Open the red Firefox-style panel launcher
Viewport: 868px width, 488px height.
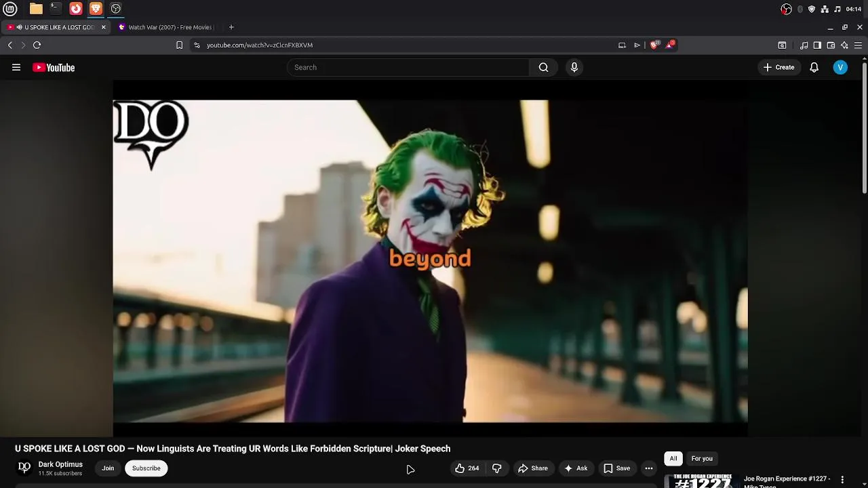(x=76, y=9)
